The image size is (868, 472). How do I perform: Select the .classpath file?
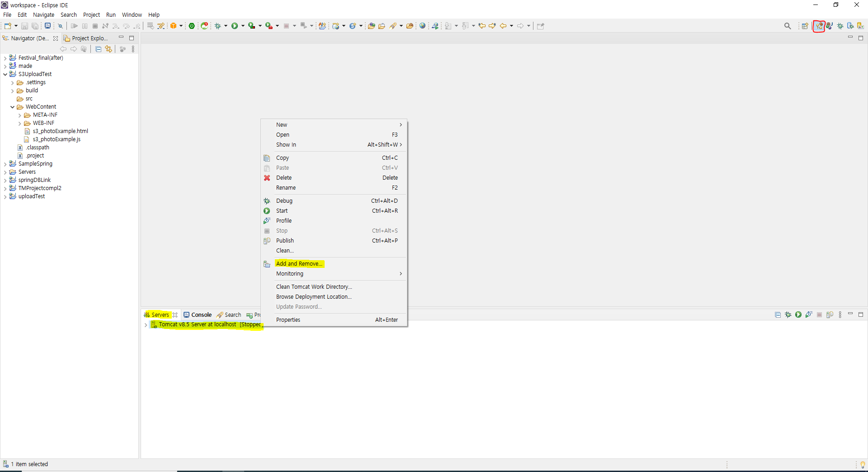[33, 148]
